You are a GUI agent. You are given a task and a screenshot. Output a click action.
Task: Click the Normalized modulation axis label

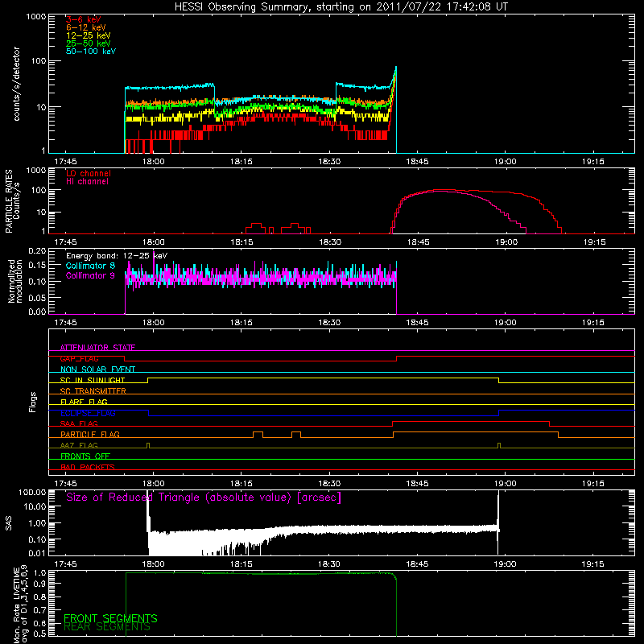[15, 281]
